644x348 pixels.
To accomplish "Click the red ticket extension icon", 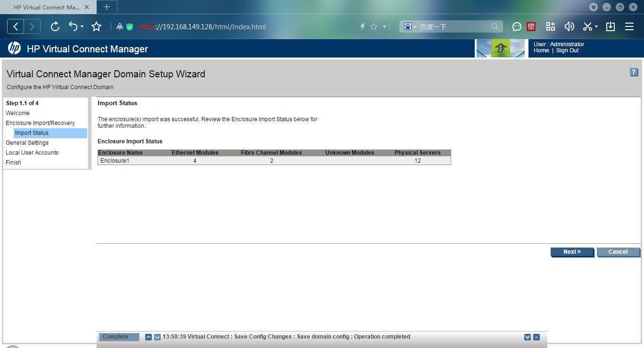I will click(531, 27).
